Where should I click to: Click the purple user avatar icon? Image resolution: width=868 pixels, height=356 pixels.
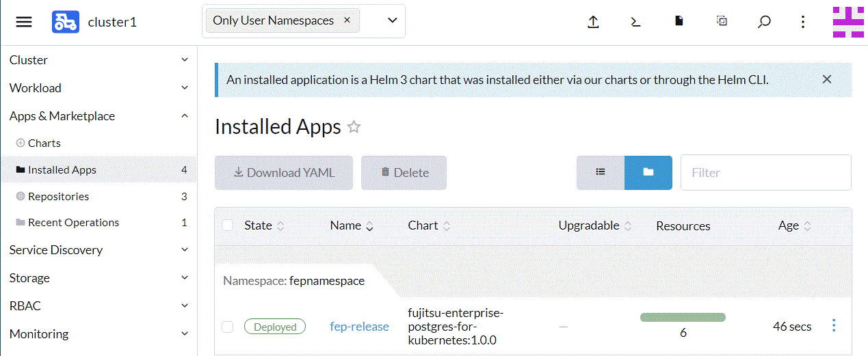tap(848, 22)
